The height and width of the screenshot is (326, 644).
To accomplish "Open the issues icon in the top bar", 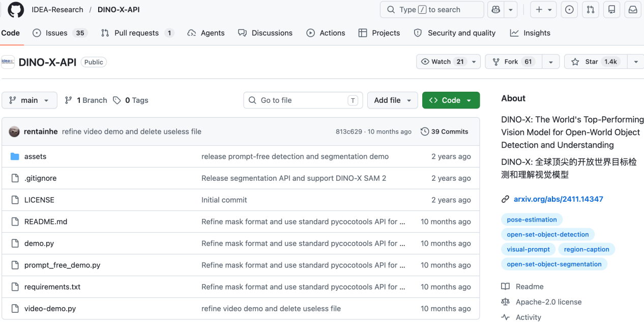I will tap(570, 10).
